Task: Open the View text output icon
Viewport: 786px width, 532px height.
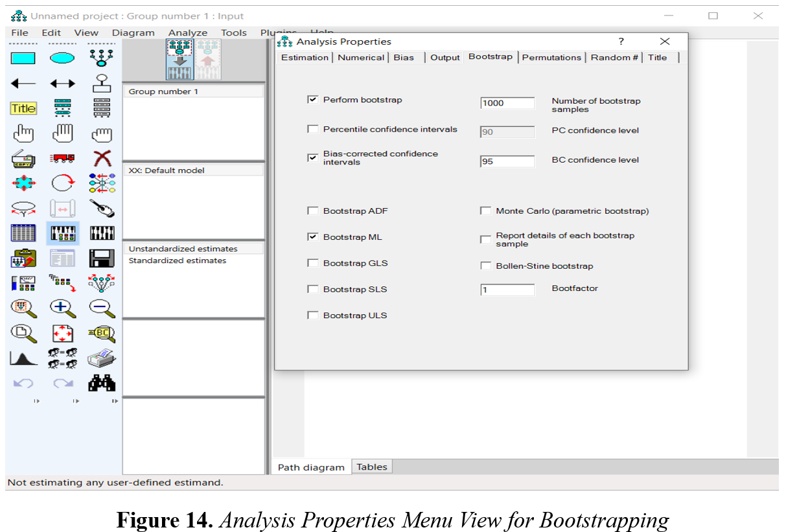Action: (62, 259)
